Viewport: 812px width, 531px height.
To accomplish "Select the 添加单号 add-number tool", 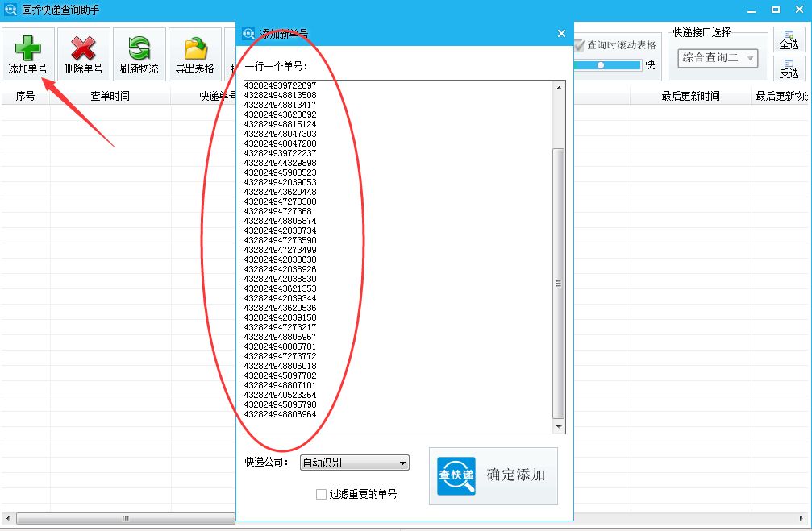I will coord(29,53).
